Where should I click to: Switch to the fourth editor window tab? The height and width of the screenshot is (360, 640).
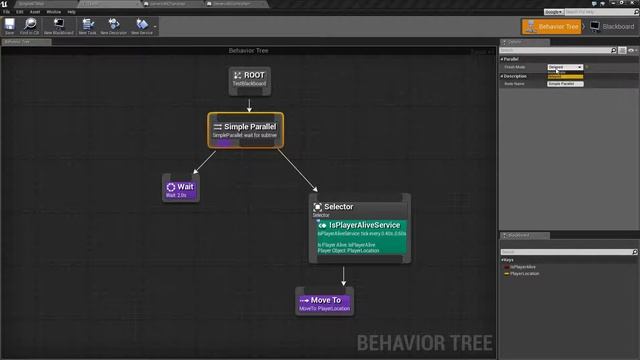(x=237, y=4)
